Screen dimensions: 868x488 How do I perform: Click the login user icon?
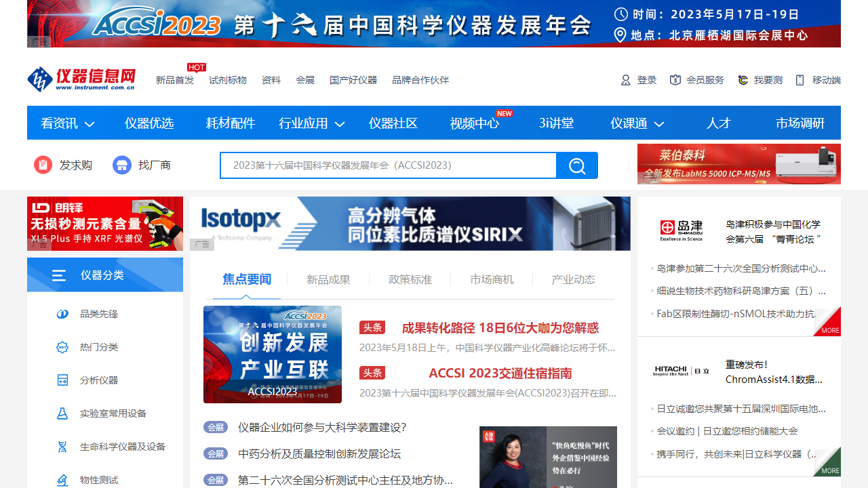pyautogui.click(x=626, y=80)
